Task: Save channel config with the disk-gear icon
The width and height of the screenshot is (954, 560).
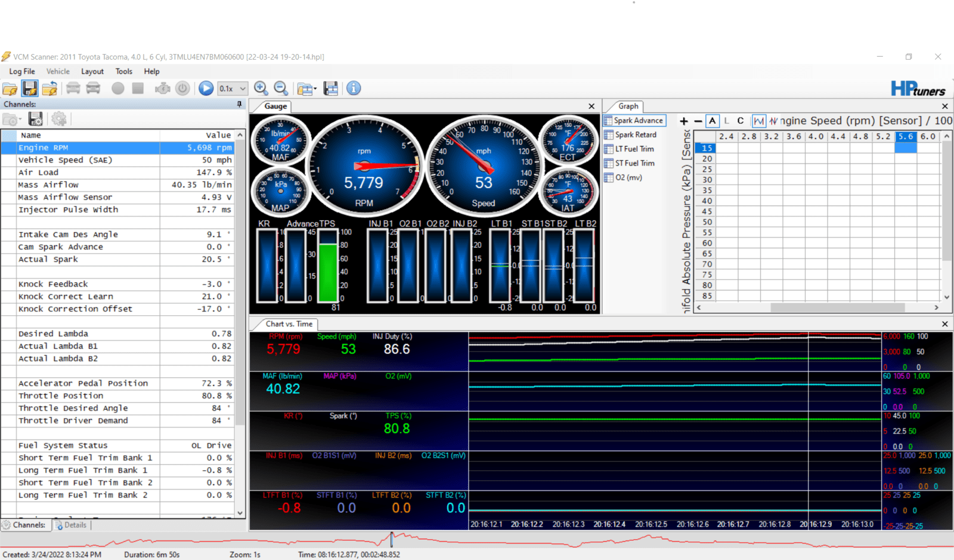Action: click(x=36, y=119)
